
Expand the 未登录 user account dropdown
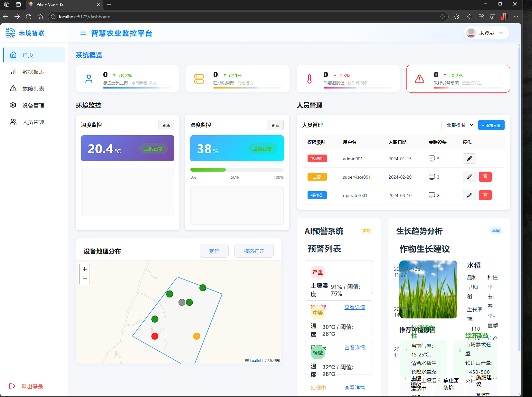pyautogui.click(x=487, y=33)
